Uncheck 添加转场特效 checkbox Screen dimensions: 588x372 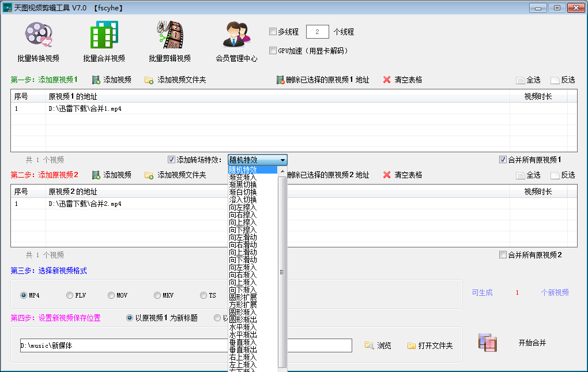coord(171,160)
